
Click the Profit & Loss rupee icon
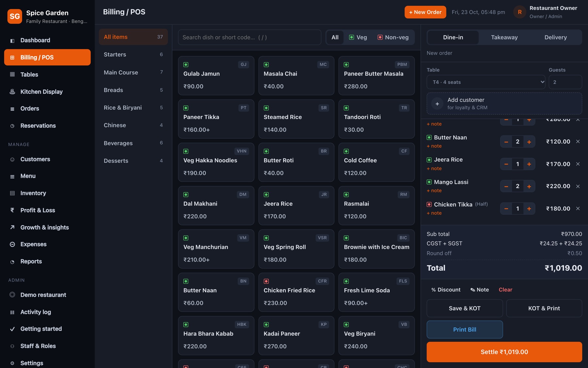(x=12, y=210)
